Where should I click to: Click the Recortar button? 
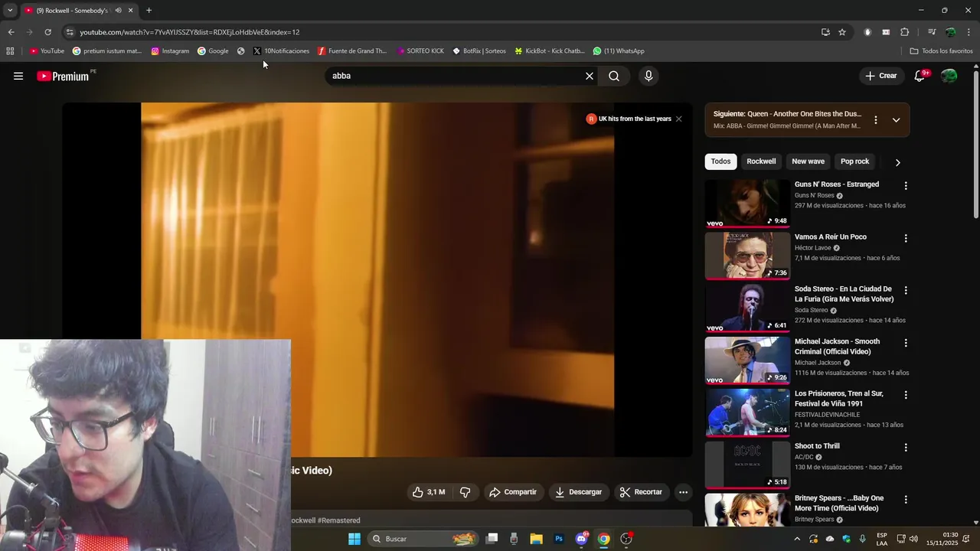(x=641, y=492)
